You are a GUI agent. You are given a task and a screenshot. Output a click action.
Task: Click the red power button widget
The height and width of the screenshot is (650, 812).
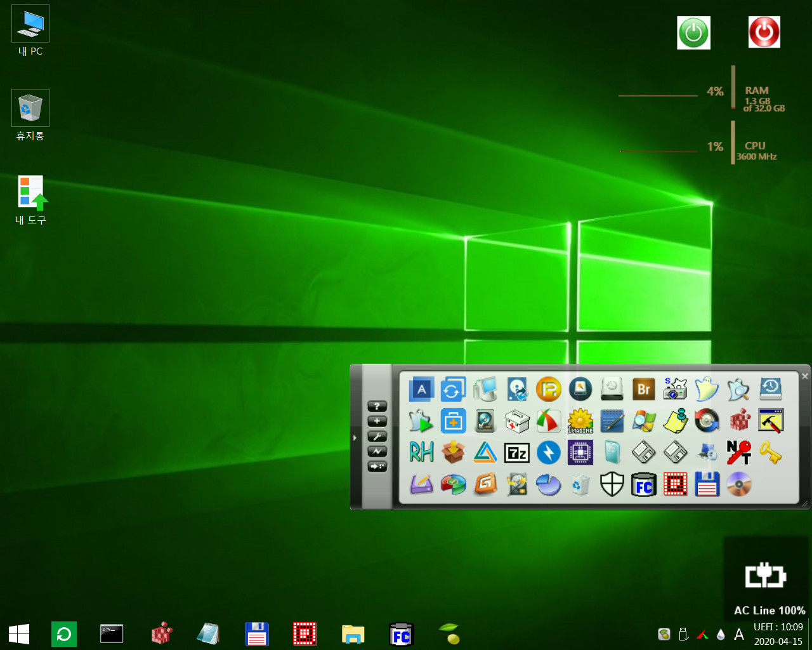point(764,32)
